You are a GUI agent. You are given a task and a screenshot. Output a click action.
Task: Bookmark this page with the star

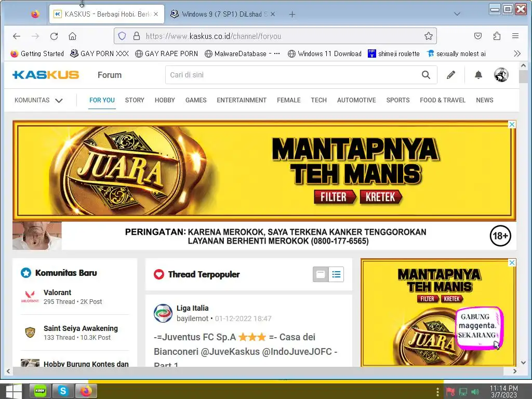click(x=429, y=36)
